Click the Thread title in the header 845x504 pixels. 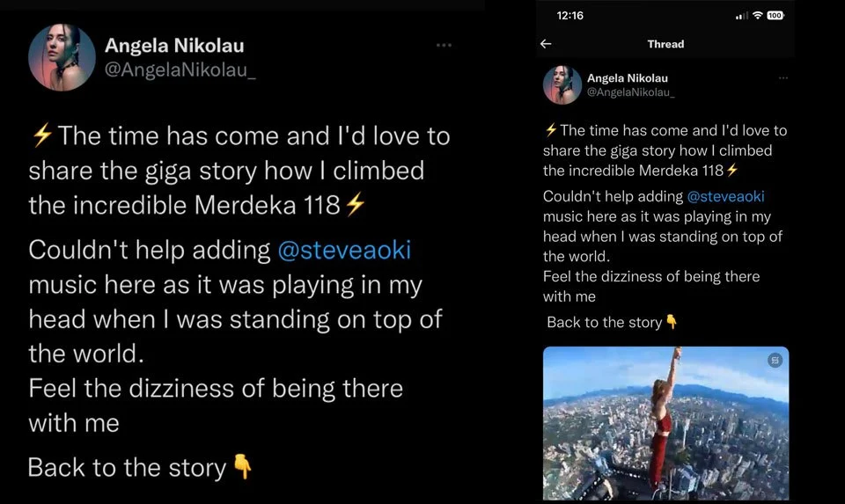coord(665,44)
